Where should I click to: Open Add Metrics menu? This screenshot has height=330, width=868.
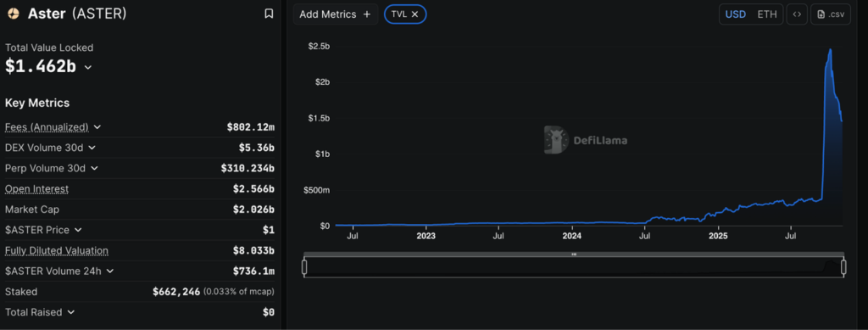point(336,14)
